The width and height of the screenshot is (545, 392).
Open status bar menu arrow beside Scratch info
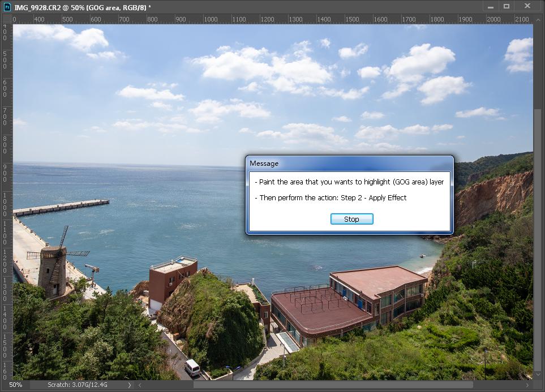pos(129,385)
